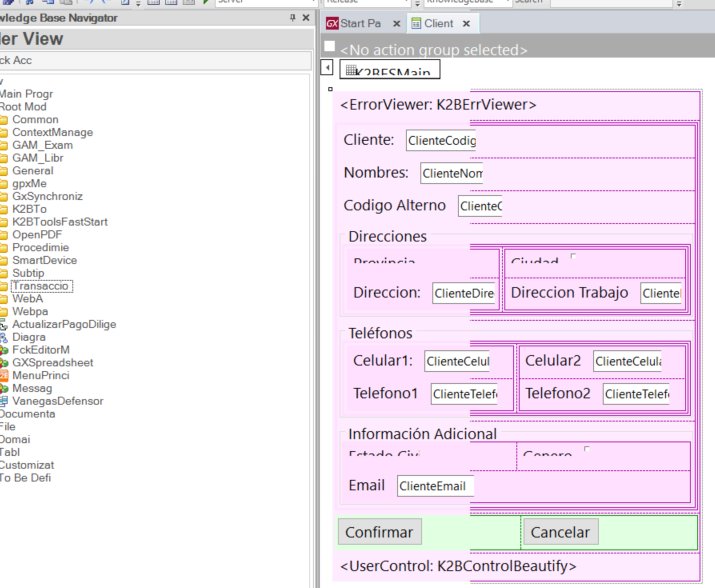Screen dimensions: 715x588
Task: Pin the Knowledge Base Navigator panel
Action: pos(291,18)
